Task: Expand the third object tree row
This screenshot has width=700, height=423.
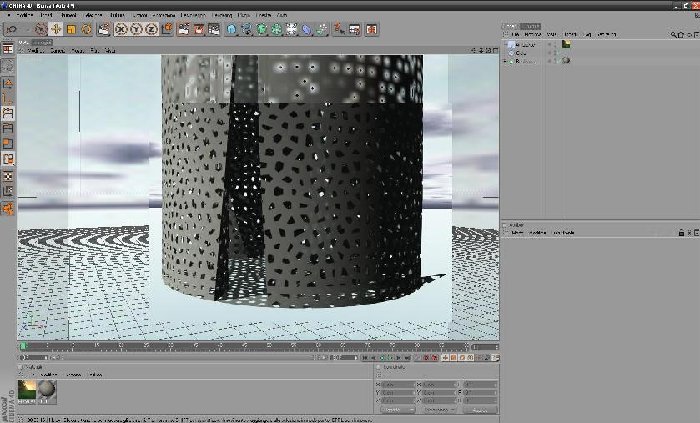Action: pos(505,61)
